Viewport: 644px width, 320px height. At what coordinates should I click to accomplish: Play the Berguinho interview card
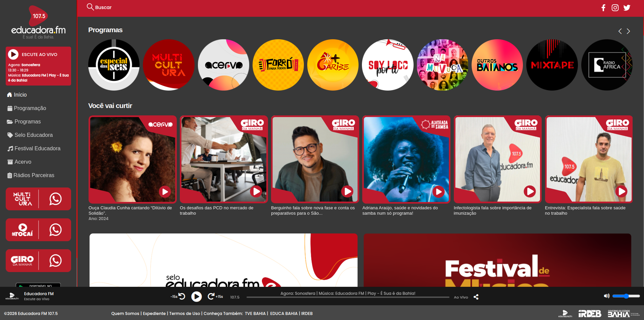pos(347,192)
